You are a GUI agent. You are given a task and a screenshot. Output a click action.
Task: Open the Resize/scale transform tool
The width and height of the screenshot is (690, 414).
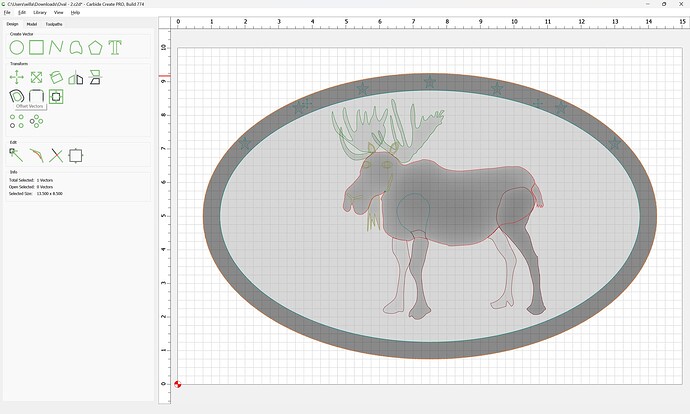pyautogui.click(x=37, y=77)
